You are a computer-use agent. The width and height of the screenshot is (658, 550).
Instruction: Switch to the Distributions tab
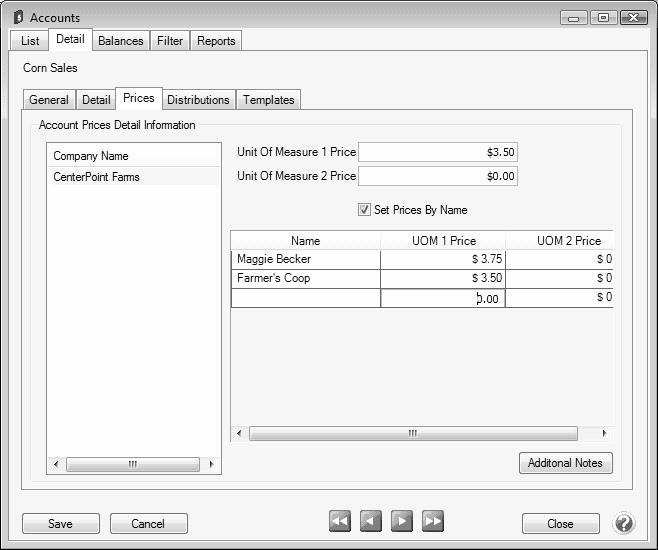click(198, 100)
